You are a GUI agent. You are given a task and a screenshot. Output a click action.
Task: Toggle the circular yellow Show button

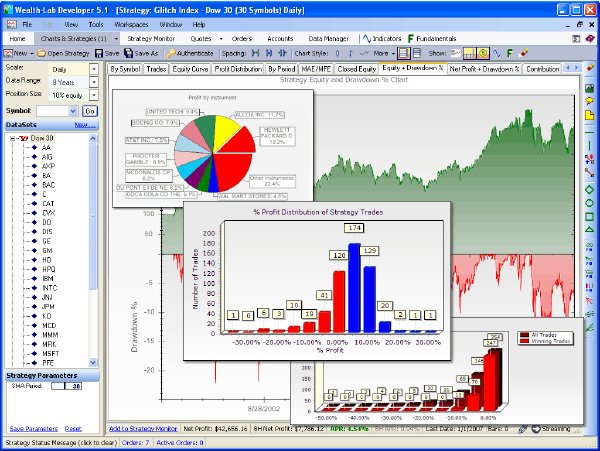click(483, 53)
